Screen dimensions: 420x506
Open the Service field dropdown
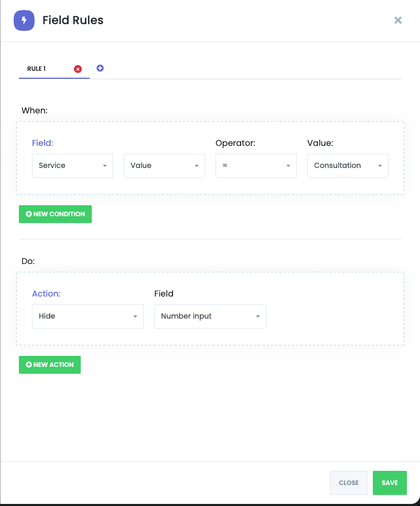(x=72, y=166)
